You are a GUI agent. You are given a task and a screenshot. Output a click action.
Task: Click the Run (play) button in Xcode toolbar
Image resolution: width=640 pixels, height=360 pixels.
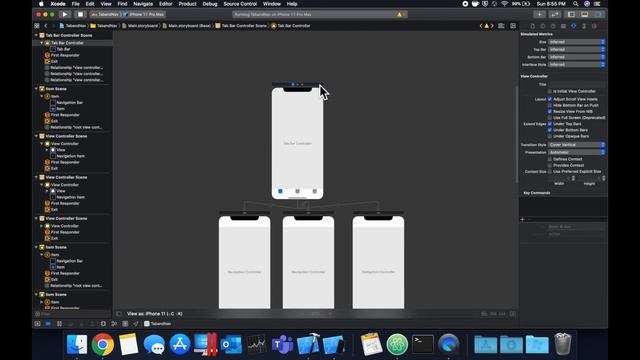64,14
